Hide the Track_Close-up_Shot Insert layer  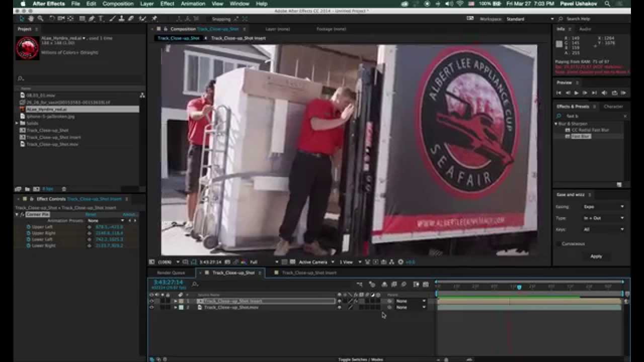(151, 301)
